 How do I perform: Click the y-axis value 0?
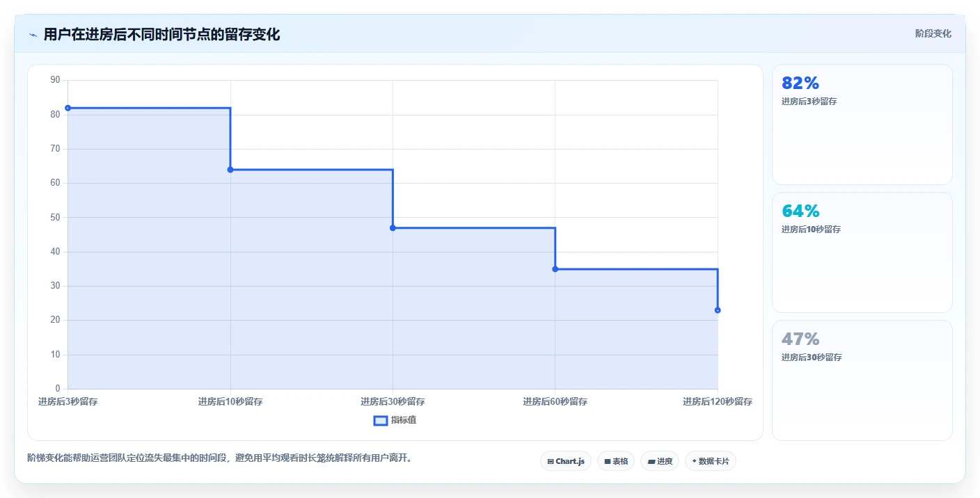click(x=58, y=388)
